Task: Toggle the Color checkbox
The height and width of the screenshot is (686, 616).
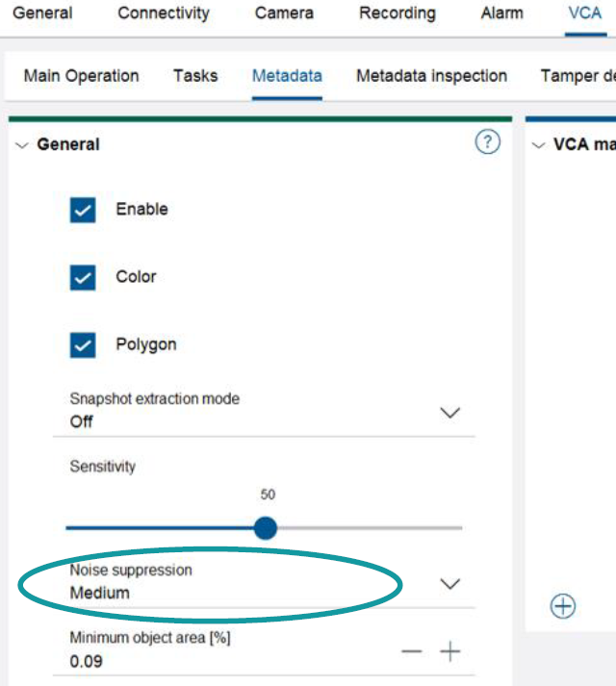Action: point(83,277)
